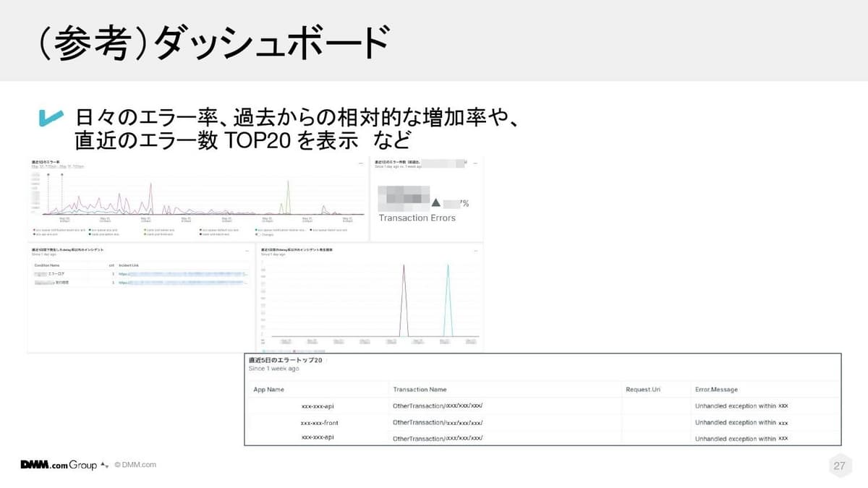868x488 pixels.
Task: Click the cyan spike in the incident chart
Action: pos(448,299)
